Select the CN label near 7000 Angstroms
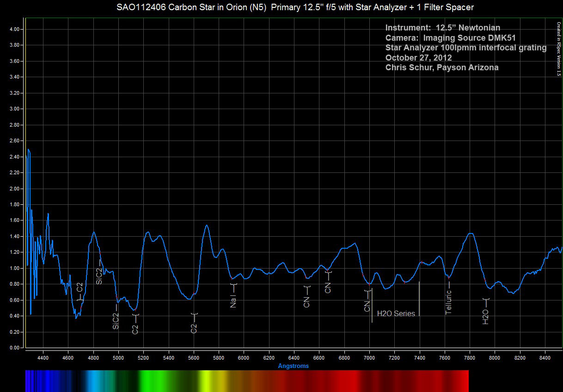This screenshot has height=392, width=563. point(367,306)
